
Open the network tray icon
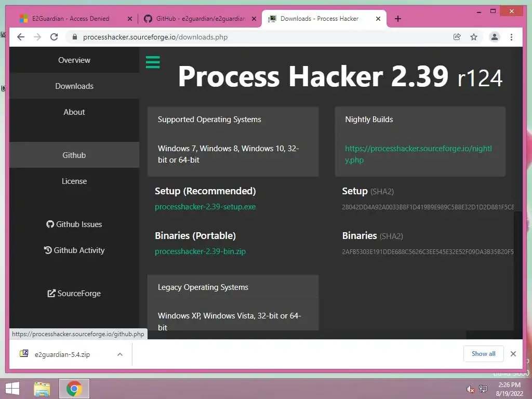(x=483, y=389)
